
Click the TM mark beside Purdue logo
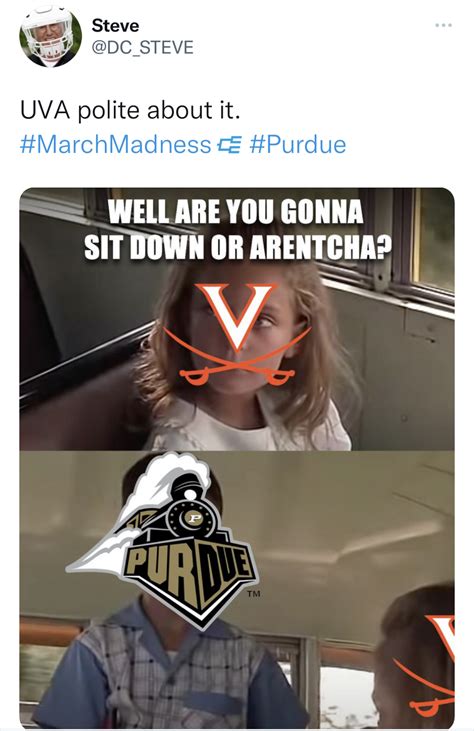[254, 594]
